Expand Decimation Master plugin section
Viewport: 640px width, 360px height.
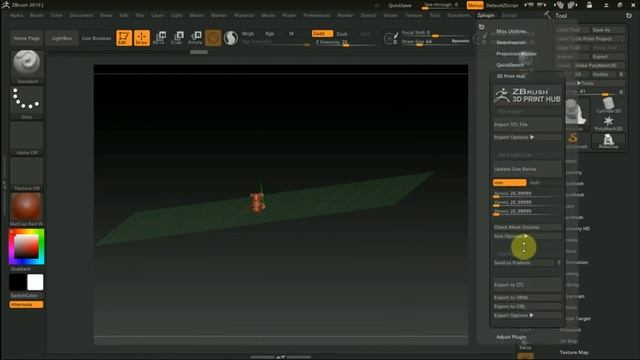(511, 42)
